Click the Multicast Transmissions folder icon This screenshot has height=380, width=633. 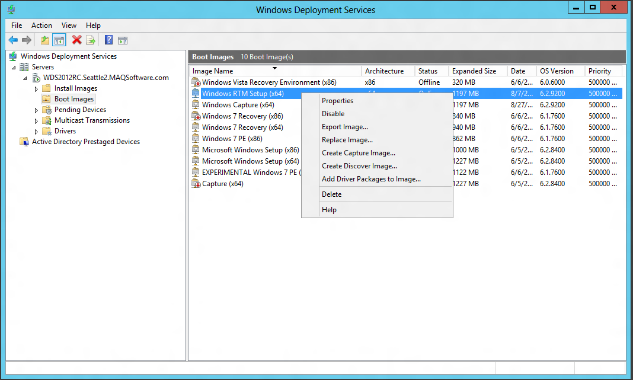(x=47, y=120)
